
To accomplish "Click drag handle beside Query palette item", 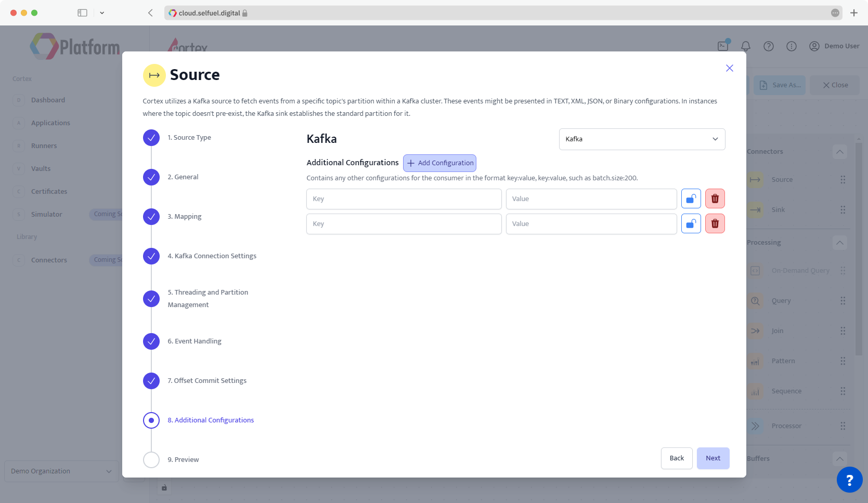I will point(843,301).
